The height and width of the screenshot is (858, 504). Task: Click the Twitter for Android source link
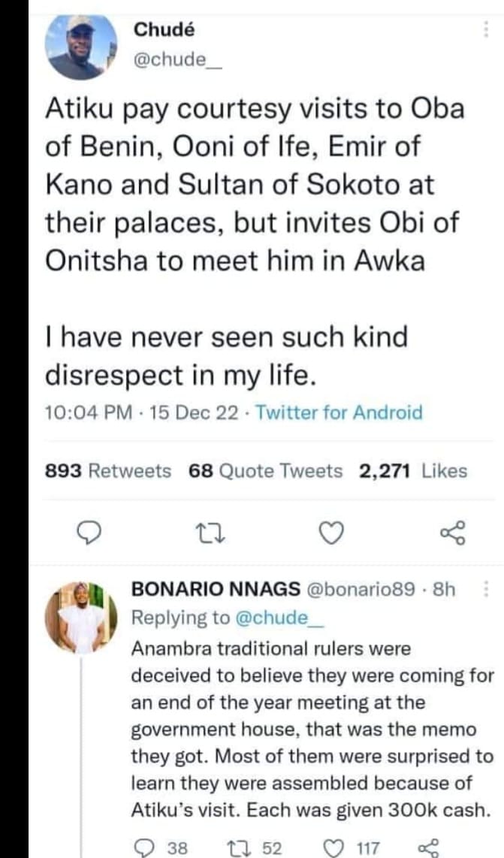pos(339,412)
